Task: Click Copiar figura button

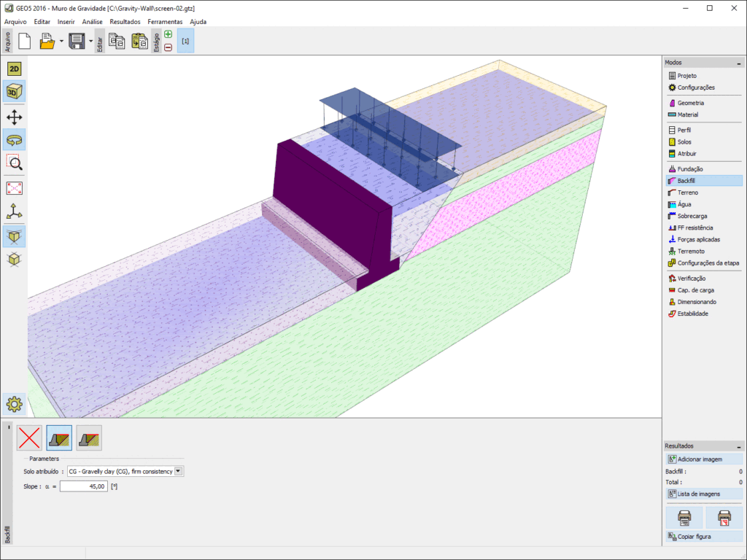Action: click(704, 537)
